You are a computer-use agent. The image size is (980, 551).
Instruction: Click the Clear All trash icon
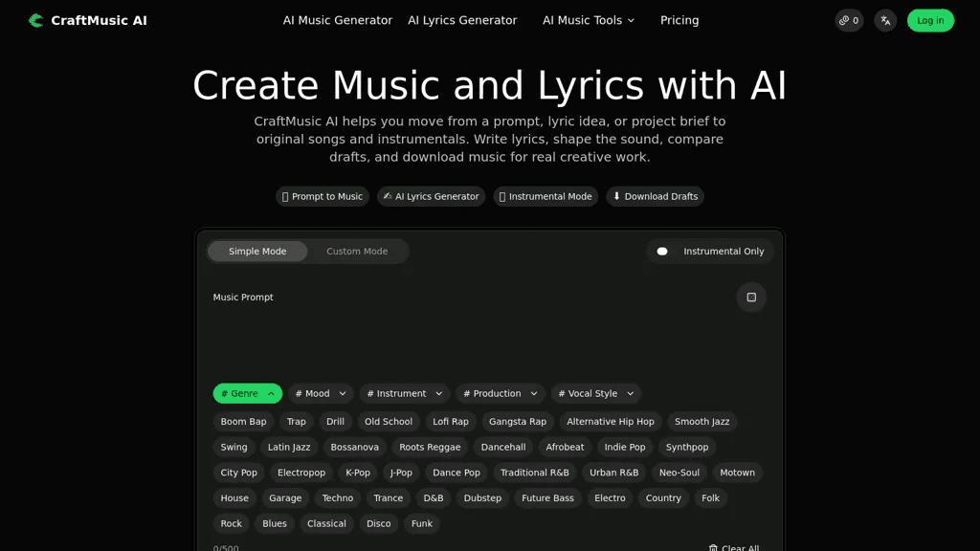coord(713,548)
